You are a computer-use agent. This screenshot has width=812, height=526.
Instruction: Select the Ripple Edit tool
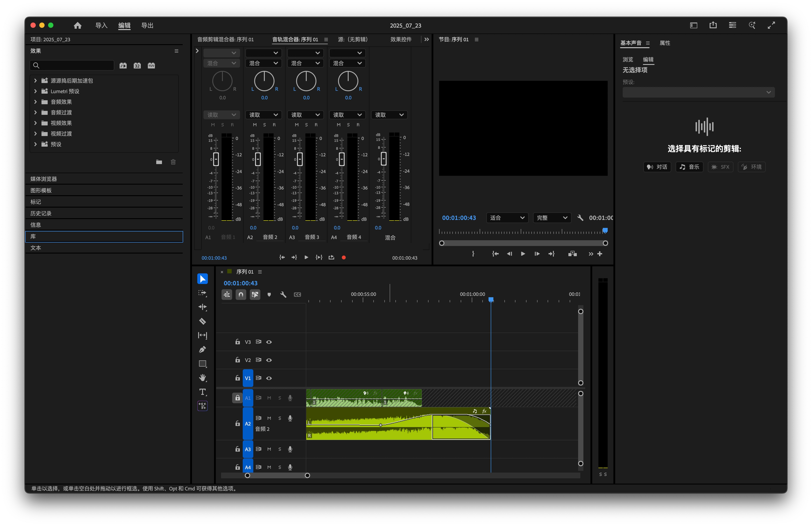[x=202, y=307]
